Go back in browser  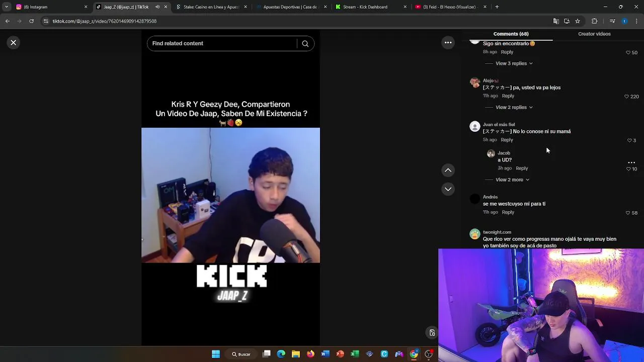(8, 21)
